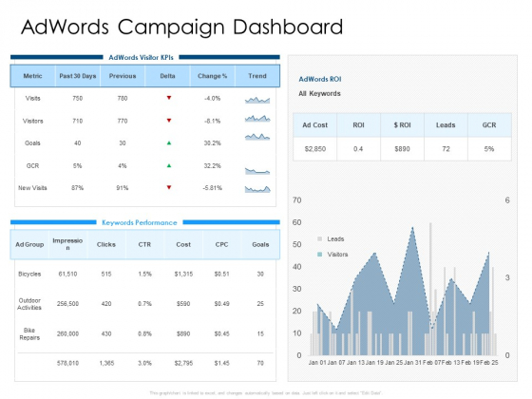Click the 260,000 impressions value
The width and height of the screenshot is (532, 399).
pyautogui.click(x=67, y=333)
